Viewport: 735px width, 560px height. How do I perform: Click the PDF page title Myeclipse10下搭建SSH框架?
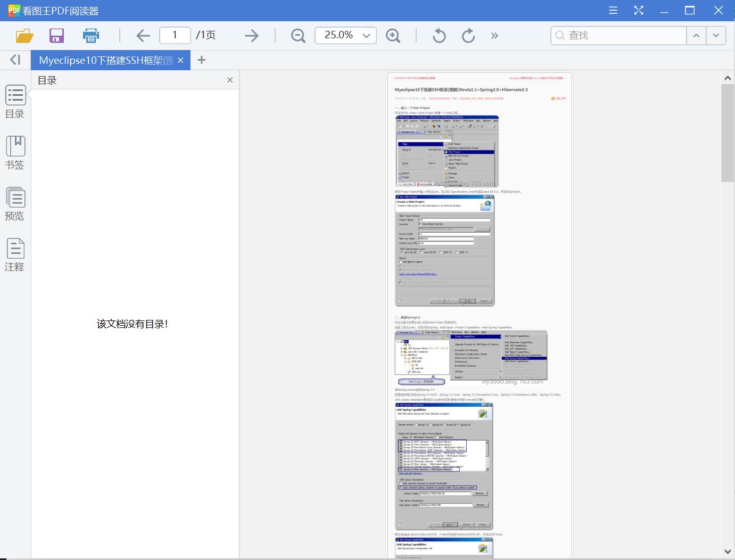[x=461, y=89]
